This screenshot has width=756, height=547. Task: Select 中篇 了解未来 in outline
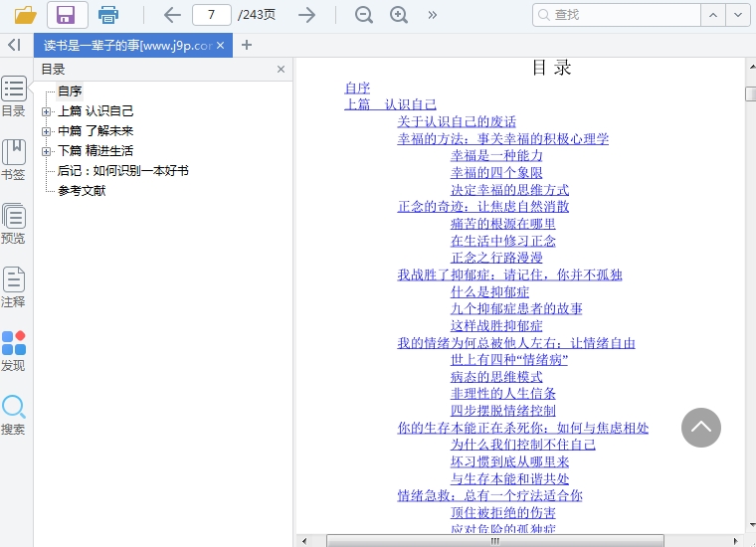click(95, 131)
